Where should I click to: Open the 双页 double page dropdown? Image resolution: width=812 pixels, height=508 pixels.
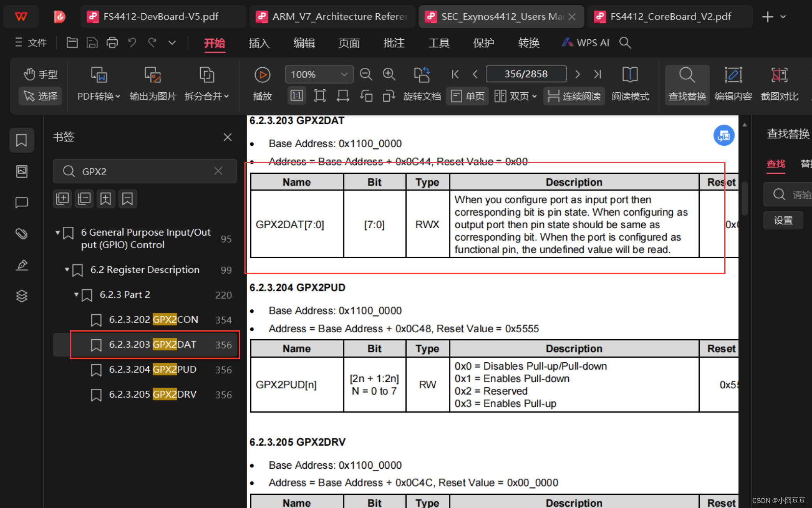point(515,96)
